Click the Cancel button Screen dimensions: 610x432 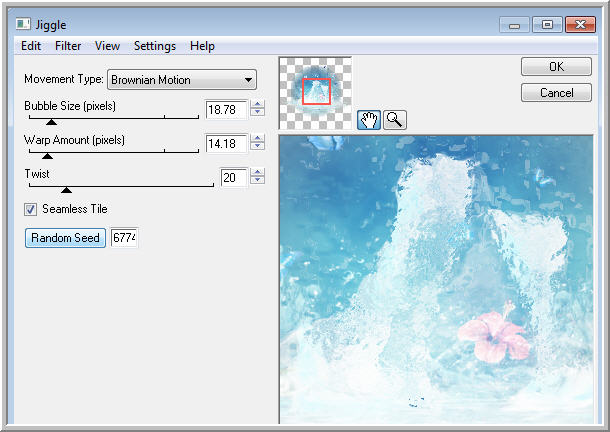(556, 93)
